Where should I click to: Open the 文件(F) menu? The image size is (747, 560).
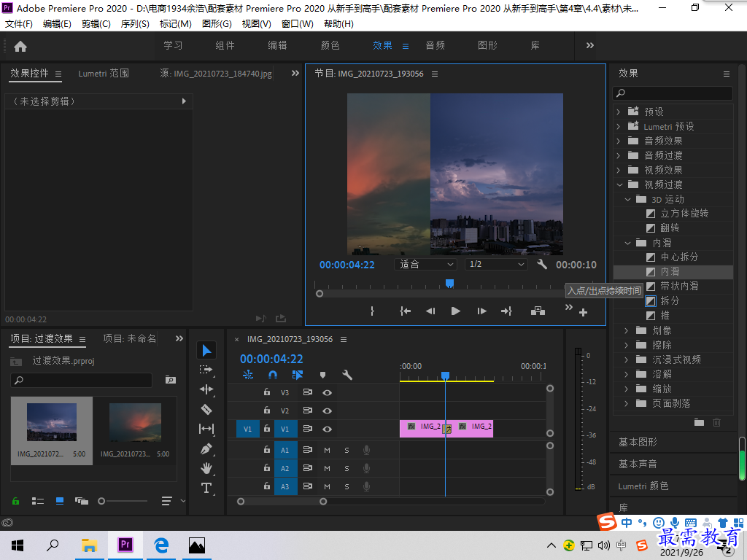(18, 24)
